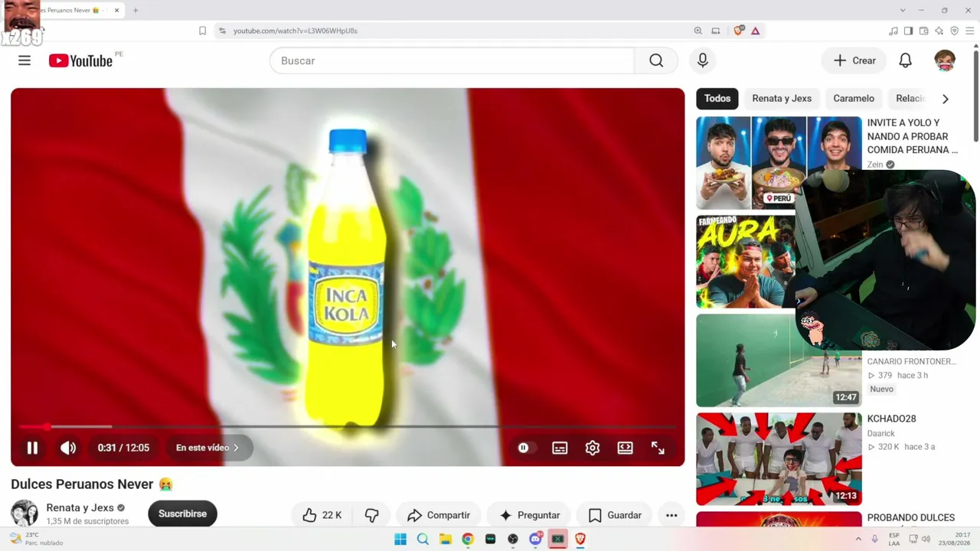Expand the 'En este vídeo' chapters chip
This screenshot has height=551, width=980.
point(207,448)
